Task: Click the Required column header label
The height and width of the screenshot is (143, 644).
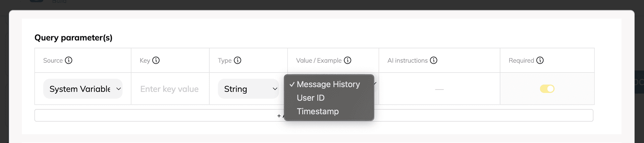Action: coord(521,60)
